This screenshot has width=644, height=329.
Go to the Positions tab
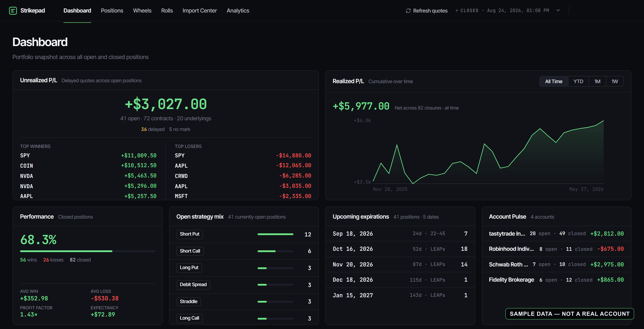(x=112, y=11)
